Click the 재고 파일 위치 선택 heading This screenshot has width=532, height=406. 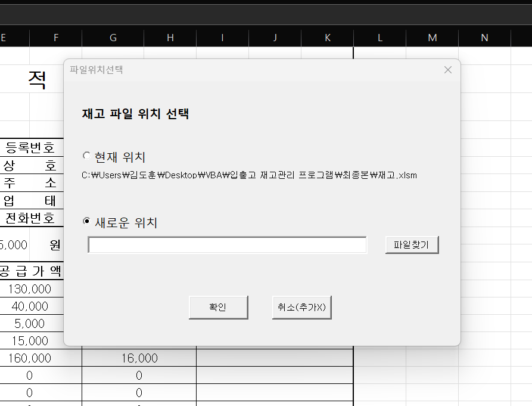(x=135, y=113)
